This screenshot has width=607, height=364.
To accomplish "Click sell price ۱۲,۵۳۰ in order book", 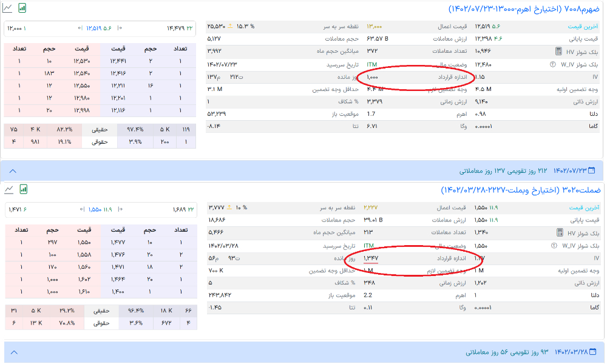I will (x=82, y=61).
